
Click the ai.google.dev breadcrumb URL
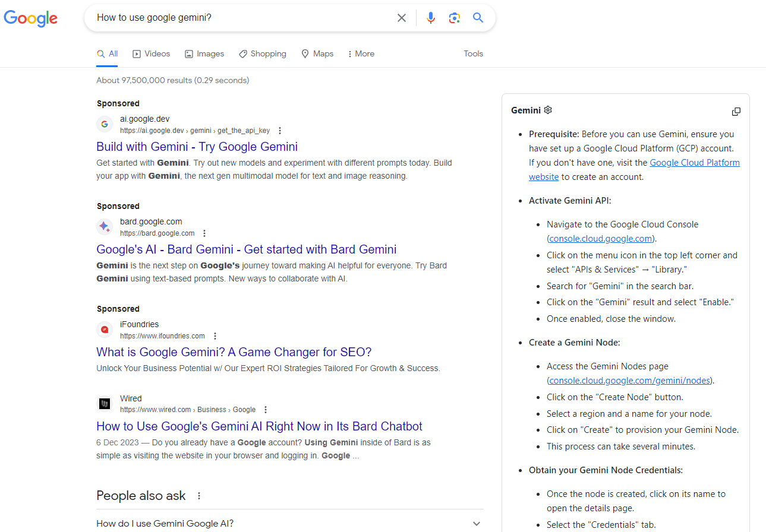click(x=195, y=131)
